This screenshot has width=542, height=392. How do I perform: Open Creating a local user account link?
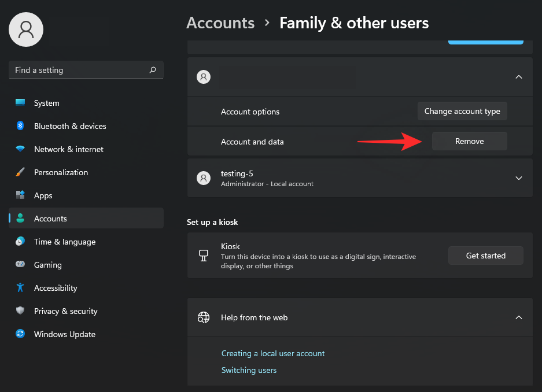click(x=273, y=353)
